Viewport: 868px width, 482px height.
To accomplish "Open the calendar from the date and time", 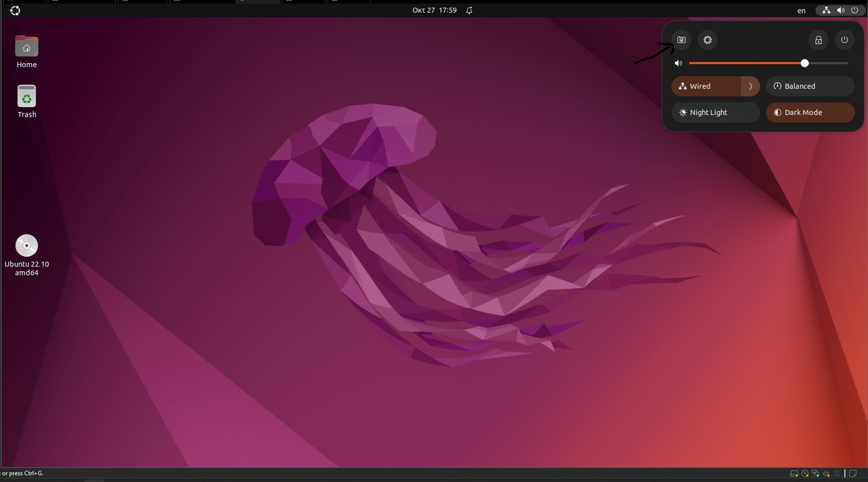I will tap(434, 10).
